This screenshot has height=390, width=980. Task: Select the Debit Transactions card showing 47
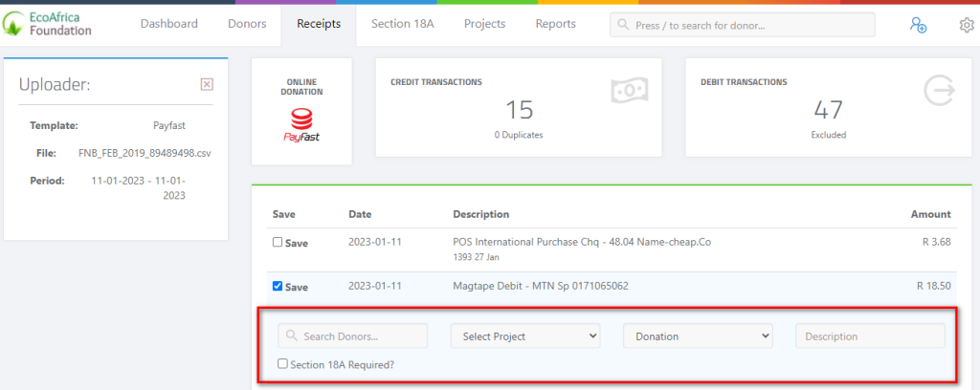pos(828,107)
